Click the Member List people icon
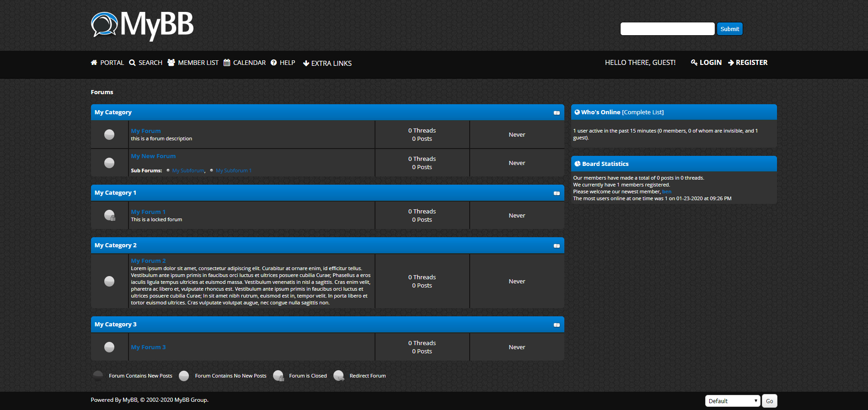The image size is (868, 410). (171, 63)
